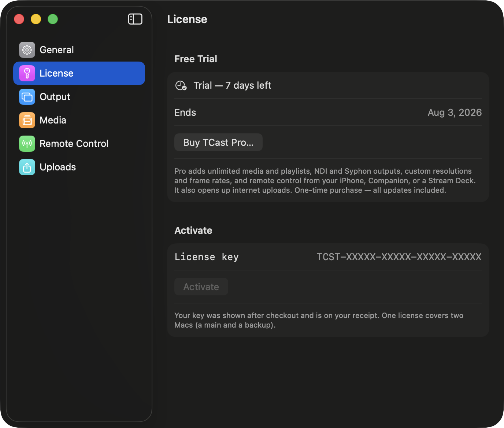This screenshot has width=504, height=428.
Task: Click the 'Aug 3, 2026' end date
Action: (x=455, y=112)
